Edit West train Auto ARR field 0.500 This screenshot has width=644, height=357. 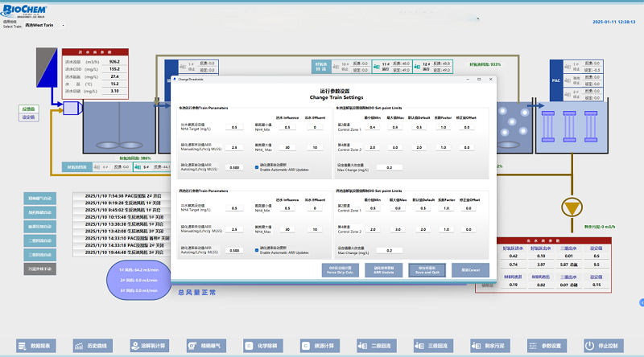coord(234,250)
